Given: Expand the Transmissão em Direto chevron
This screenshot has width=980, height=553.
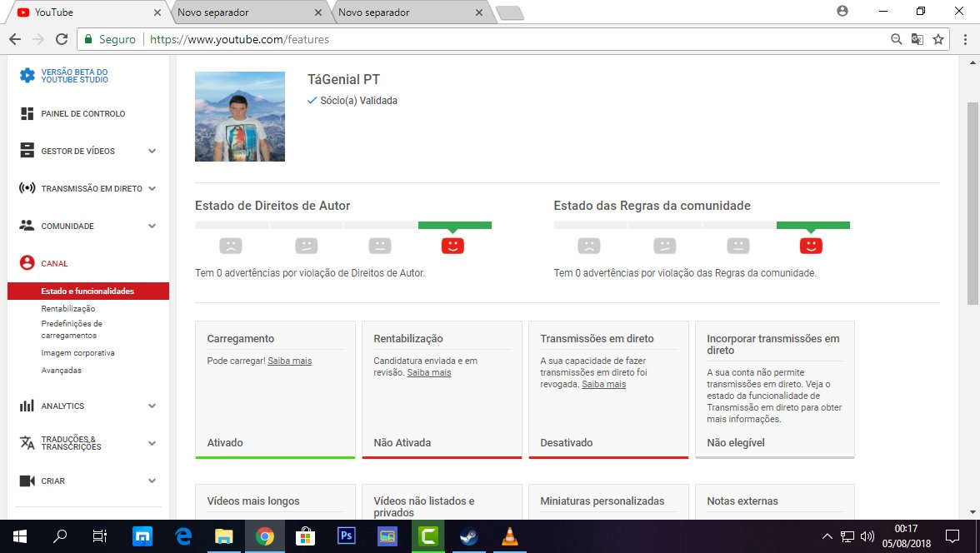Looking at the screenshot, I should 152,188.
